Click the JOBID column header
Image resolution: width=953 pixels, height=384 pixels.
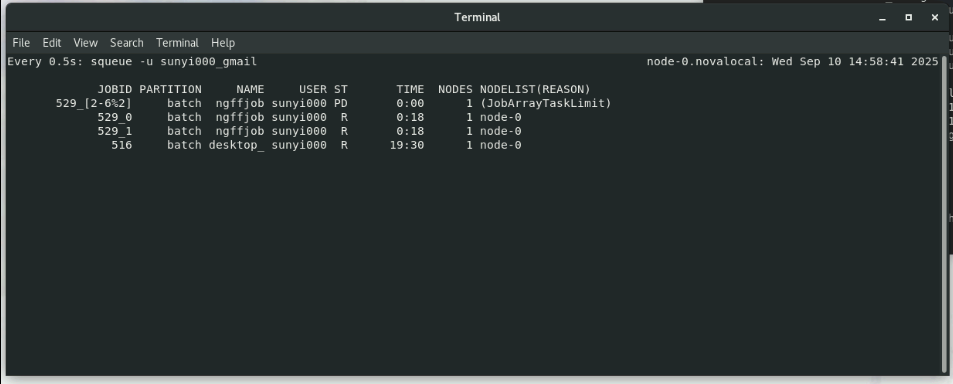click(114, 89)
